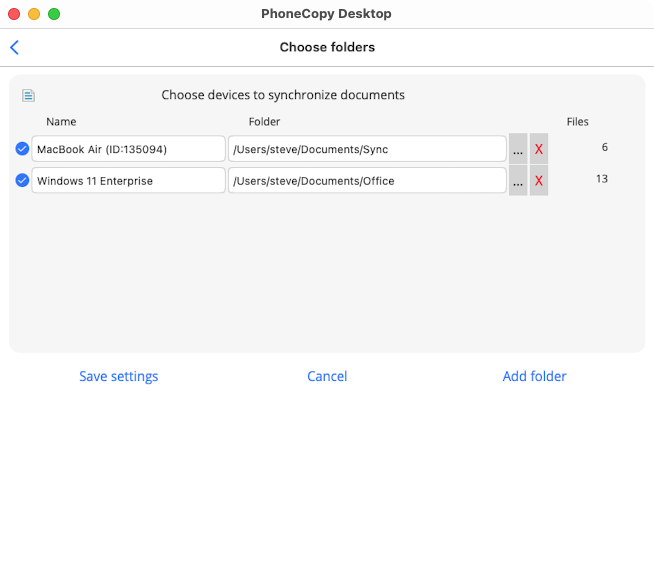The height and width of the screenshot is (581, 654).
Task: Uncheck the Windows 11 Enterprise checkbox
Action: click(22, 181)
